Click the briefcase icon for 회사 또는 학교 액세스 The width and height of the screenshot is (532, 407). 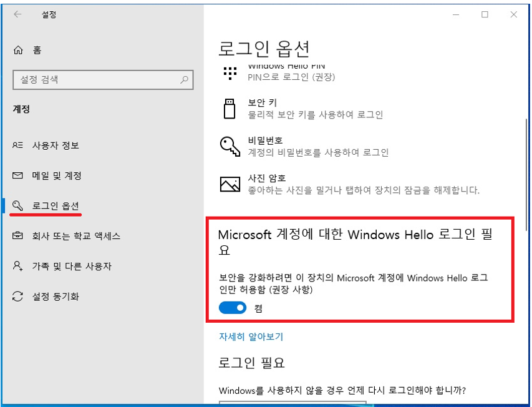[17, 235]
